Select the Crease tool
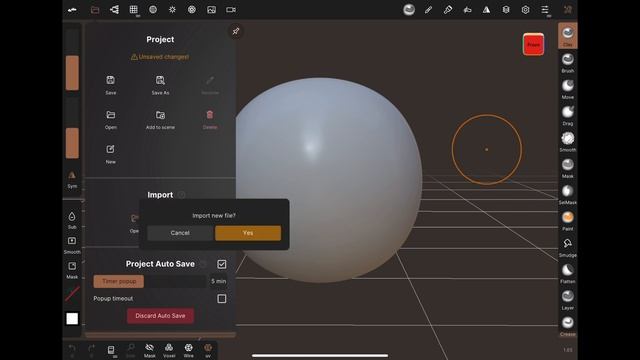 pyautogui.click(x=568, y=326)
